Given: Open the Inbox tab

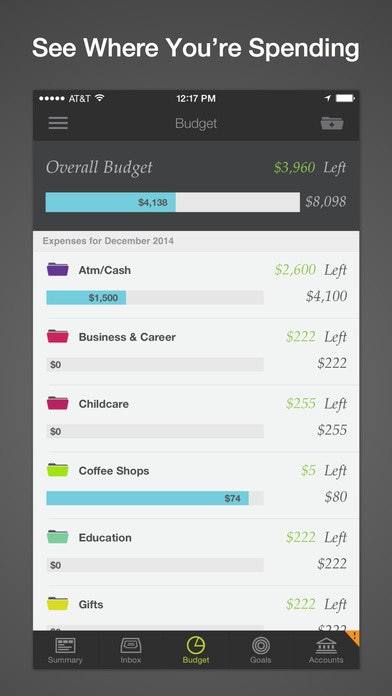Looking at the screenshot, I should pos(131,650).
